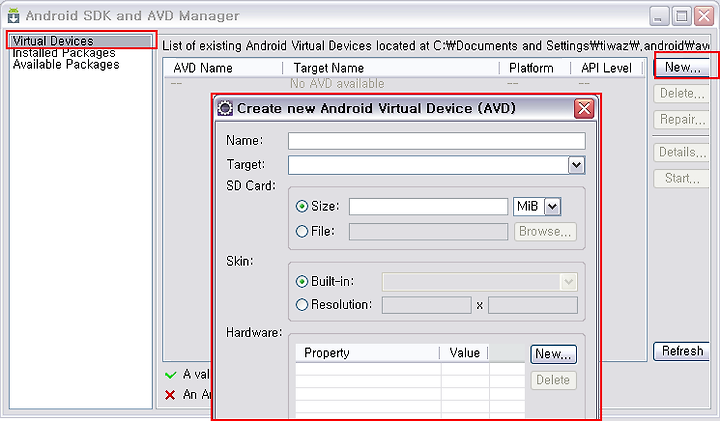Close the Android SDK and AVD Manager window
This screenshot has width=720, height=421.
(703, 16)
